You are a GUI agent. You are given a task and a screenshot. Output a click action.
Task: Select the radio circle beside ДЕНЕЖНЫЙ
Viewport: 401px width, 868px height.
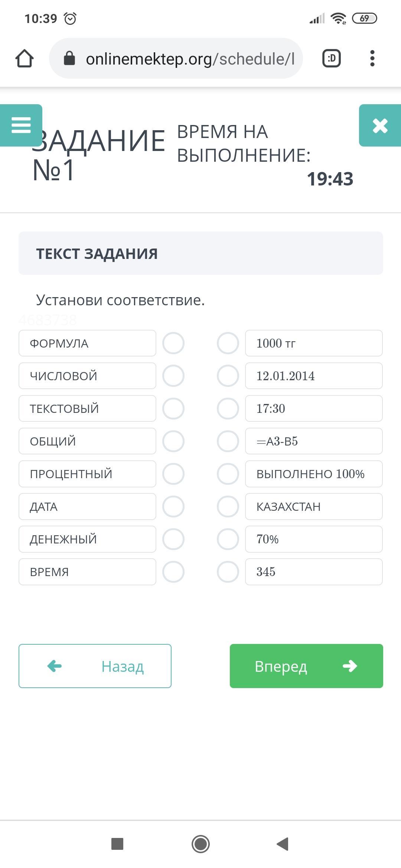(x=173, y=539)
